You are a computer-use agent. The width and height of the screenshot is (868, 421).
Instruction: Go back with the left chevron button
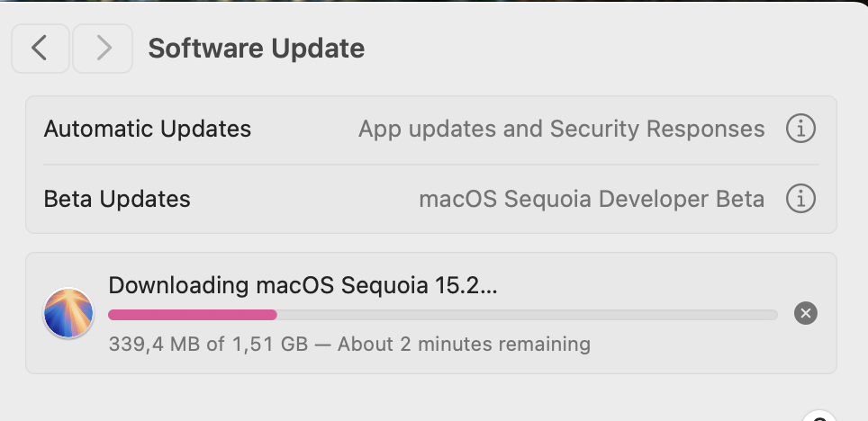click(x=40, y=49)
